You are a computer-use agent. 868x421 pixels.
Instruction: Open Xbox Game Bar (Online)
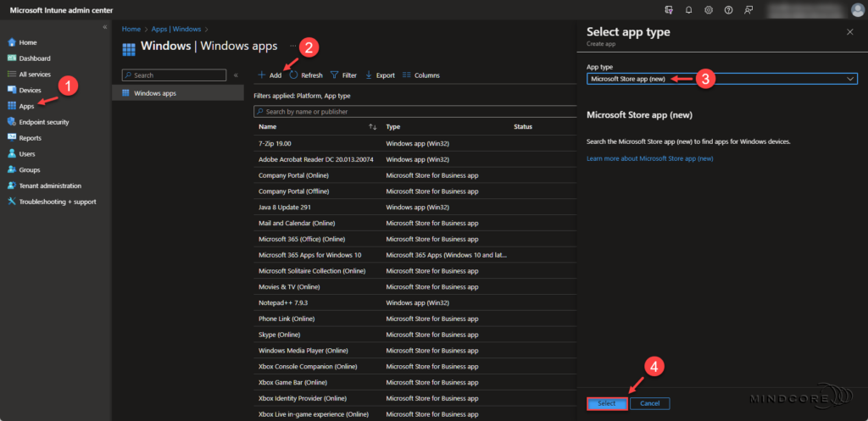point(294,383)
